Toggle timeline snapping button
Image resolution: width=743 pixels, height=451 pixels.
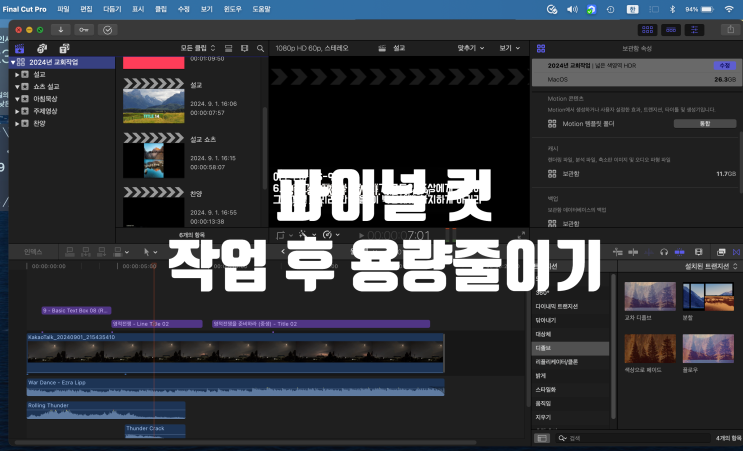coord(680,252)
